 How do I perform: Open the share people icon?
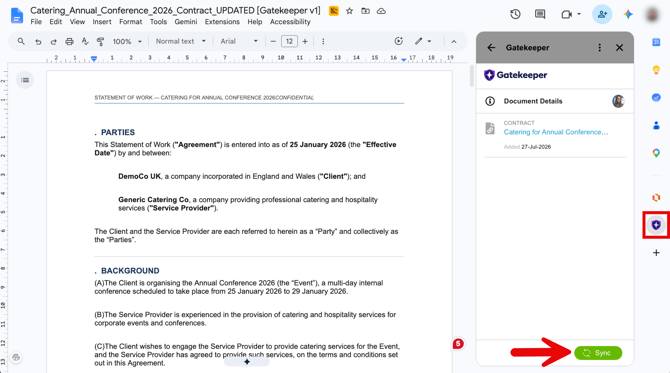pyautogui.click(x=602, y=14)
